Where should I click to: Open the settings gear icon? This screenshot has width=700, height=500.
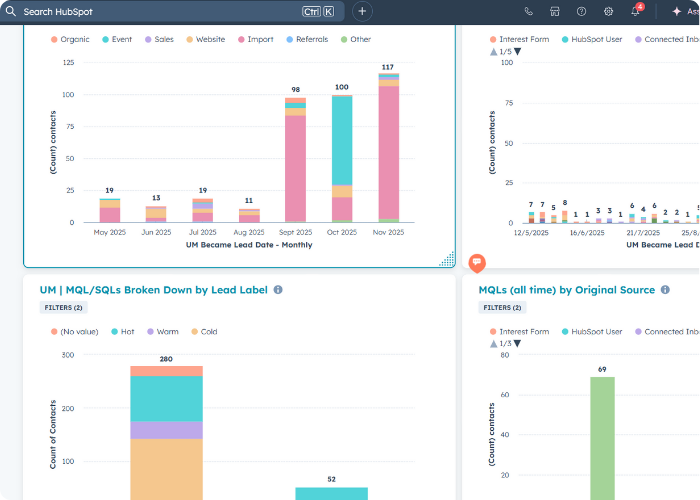tap(608, 11)
